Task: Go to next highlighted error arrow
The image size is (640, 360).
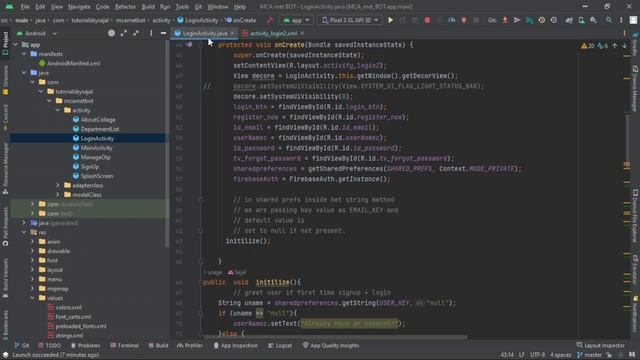Action: tap(624, 46)
